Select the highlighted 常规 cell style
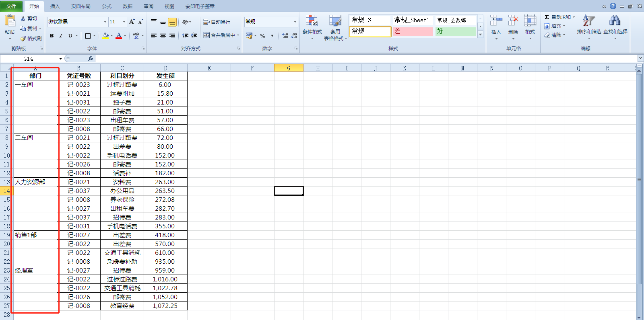Viewport: 644px width, 320px height. pos(370,31)
